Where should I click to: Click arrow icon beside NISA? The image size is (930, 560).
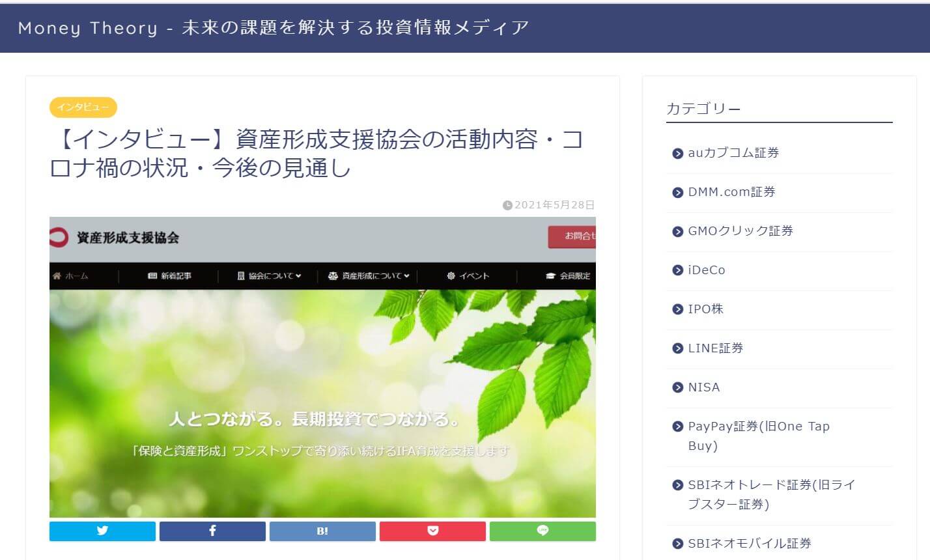tap(677, 388)
